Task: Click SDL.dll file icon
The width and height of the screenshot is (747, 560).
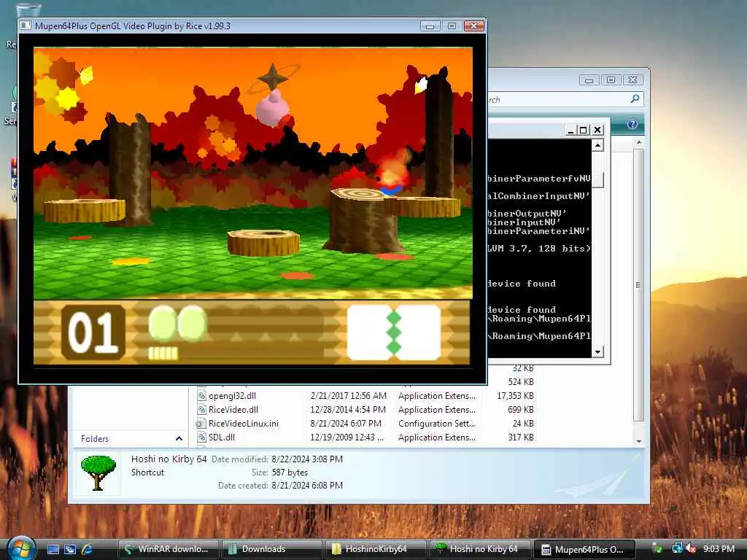Action: (201, 437)
